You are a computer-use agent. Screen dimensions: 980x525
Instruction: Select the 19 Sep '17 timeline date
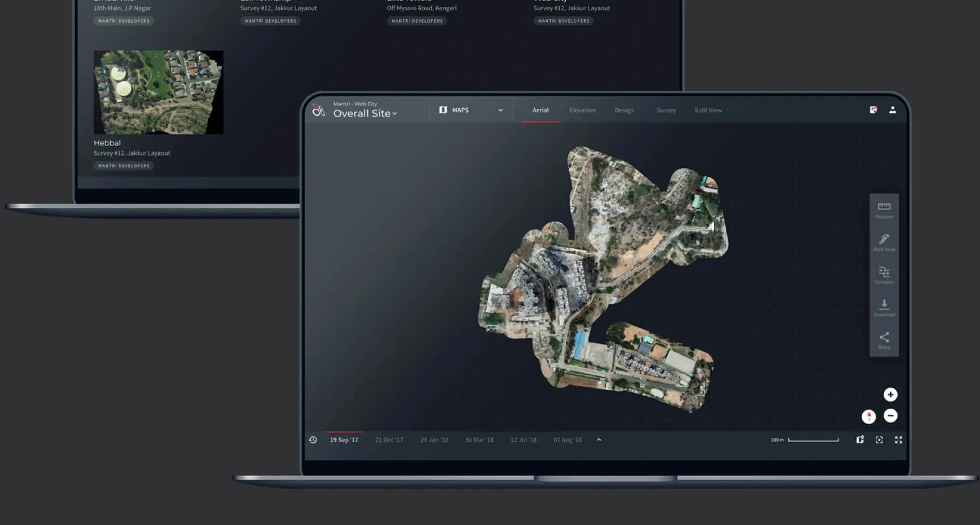[344, 440]
